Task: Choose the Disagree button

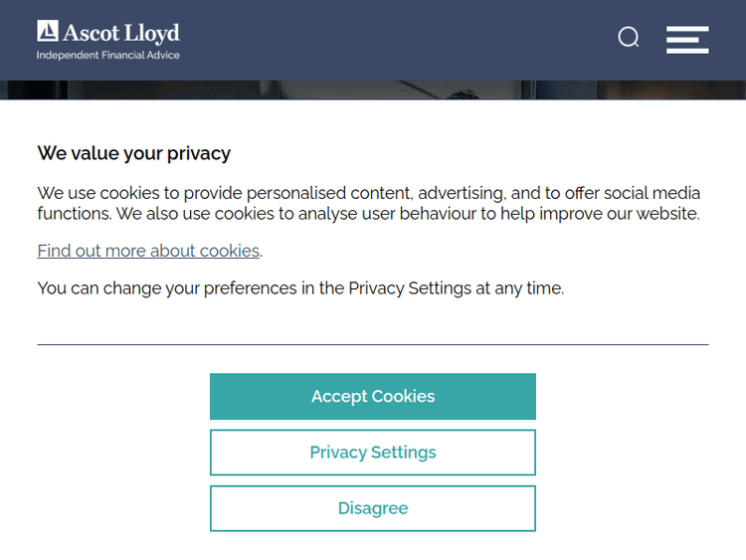Action: (373, 508)
